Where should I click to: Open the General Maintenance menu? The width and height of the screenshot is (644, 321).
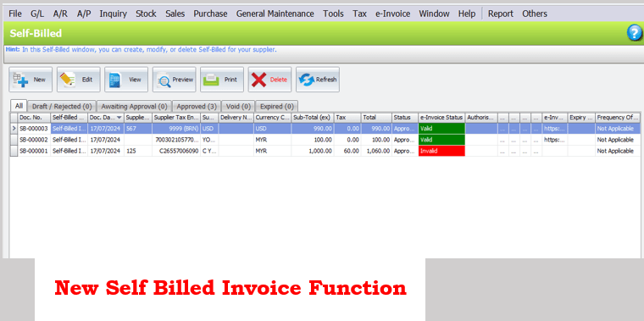(275, 14)
